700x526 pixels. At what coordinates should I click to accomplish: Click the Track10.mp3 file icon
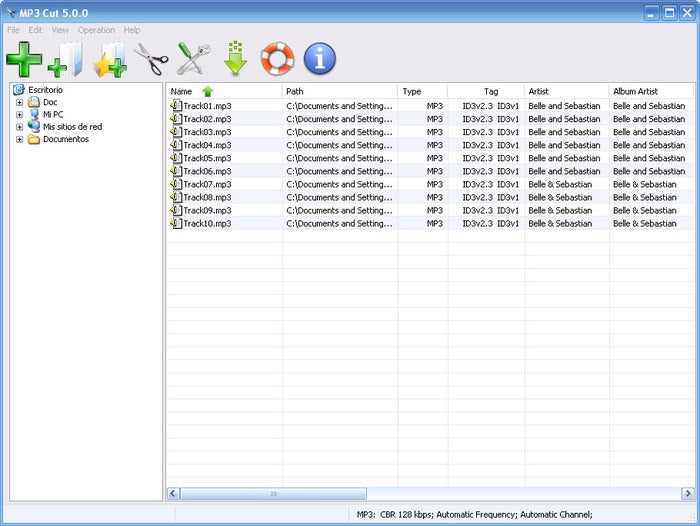tap(176, 223)
